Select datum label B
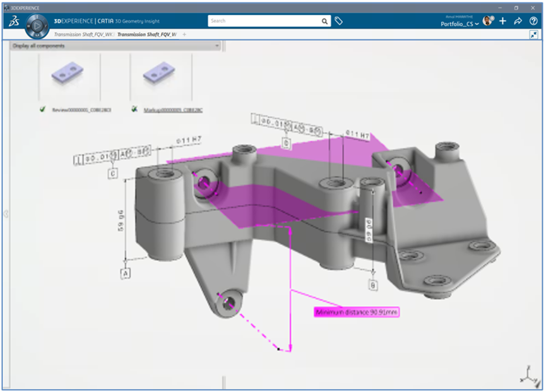The width and height of the screenshot is (546, 392). tap(373, 285)
